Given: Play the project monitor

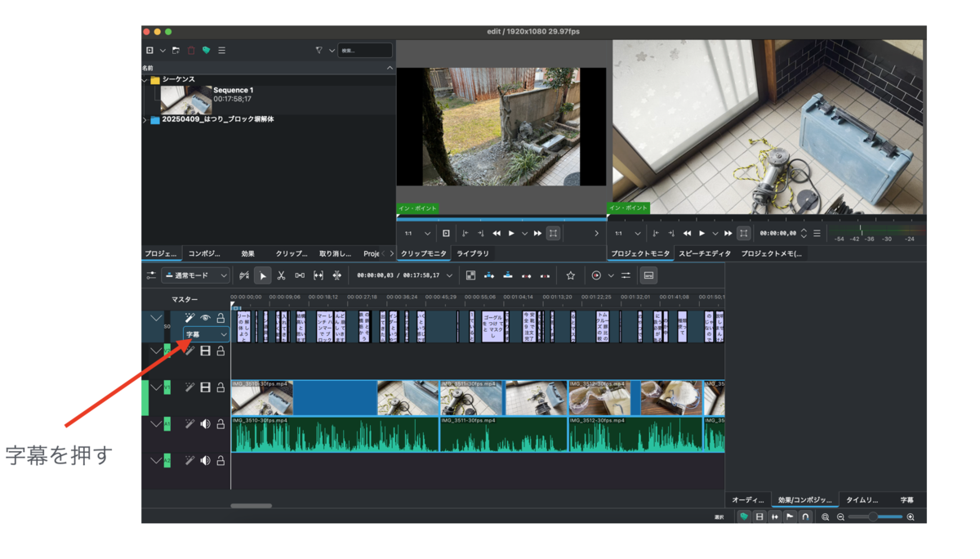Looking at the screenshot, I should 702,234.
